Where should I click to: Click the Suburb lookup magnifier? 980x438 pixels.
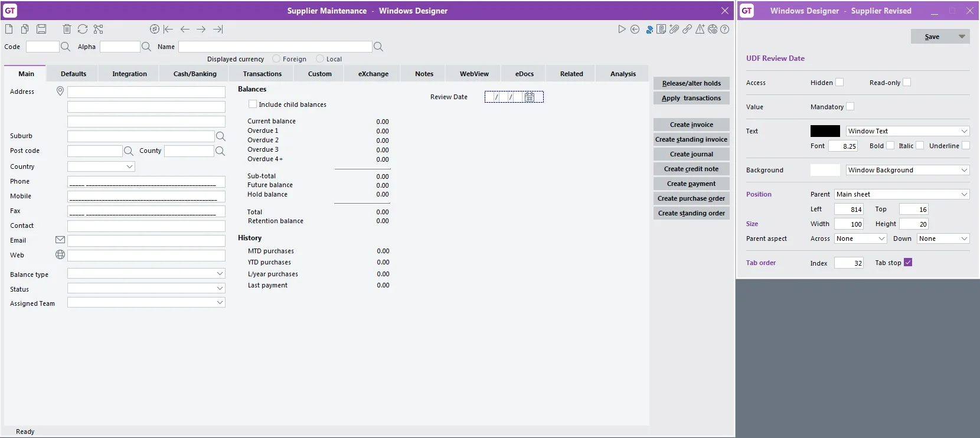[221, 136]
